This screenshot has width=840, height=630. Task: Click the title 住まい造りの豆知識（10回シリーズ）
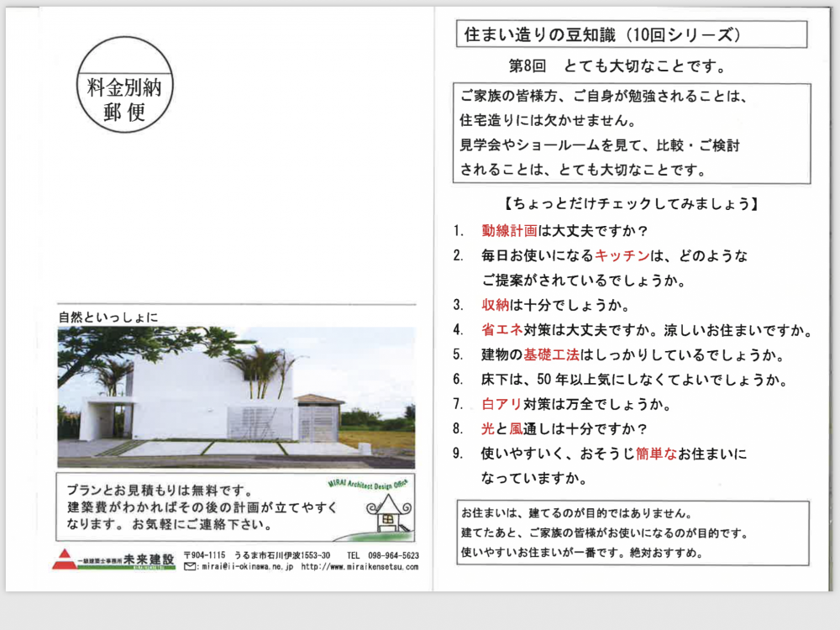[x=602, y=34]
